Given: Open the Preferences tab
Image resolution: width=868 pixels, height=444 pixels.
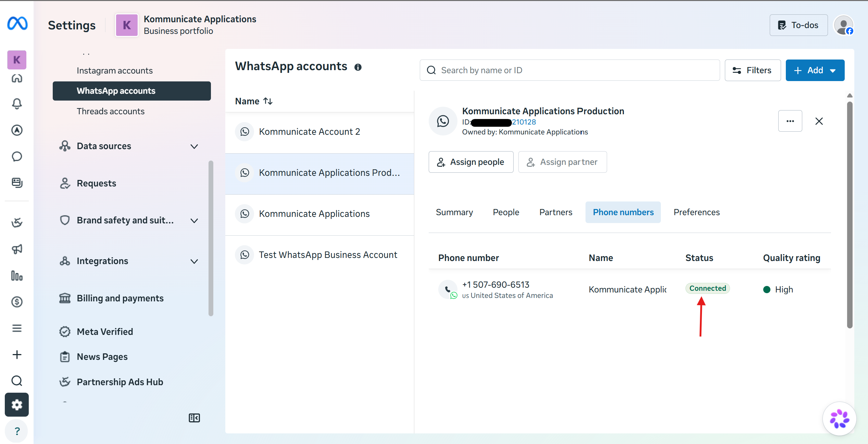Looking at the screenshot, I should [697, 212].
